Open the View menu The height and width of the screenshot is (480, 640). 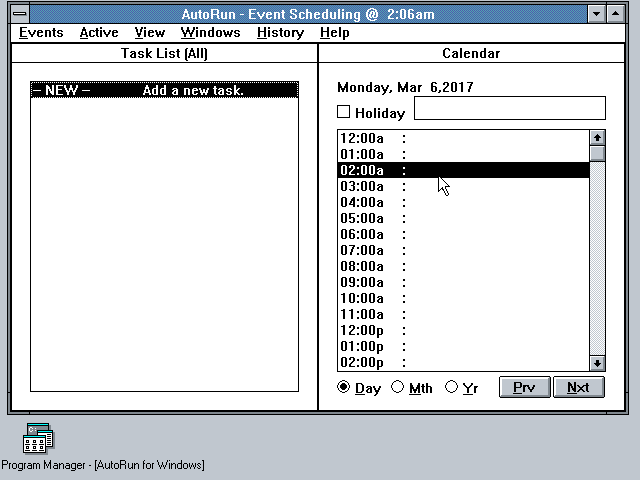click(150, 33)
